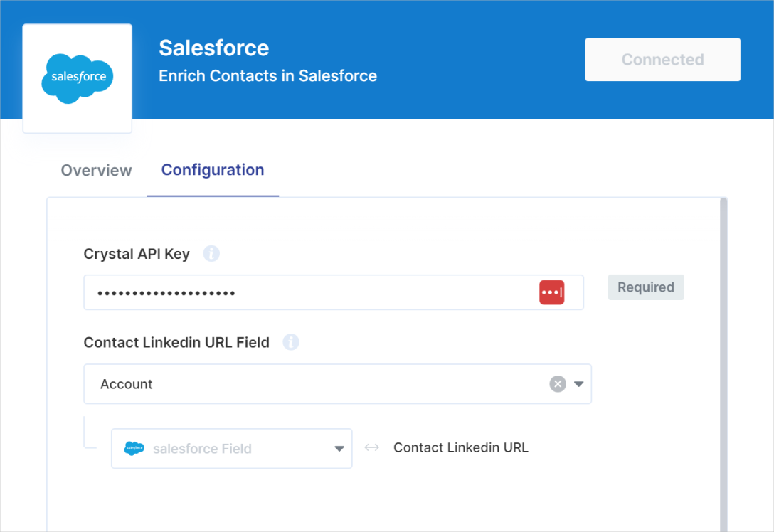
Task: Clear the Account selection with the X icon
Action: pos(558,384)
